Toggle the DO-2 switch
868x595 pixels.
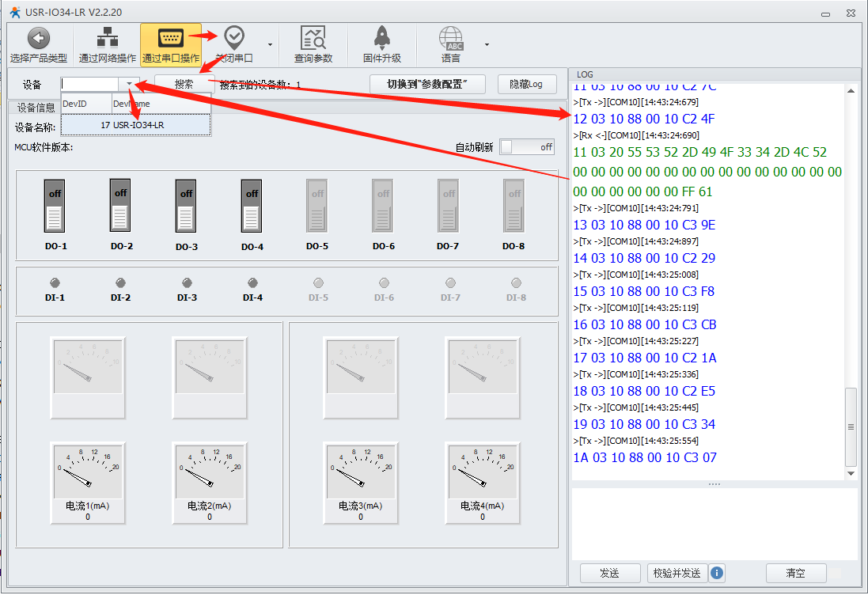120,206
